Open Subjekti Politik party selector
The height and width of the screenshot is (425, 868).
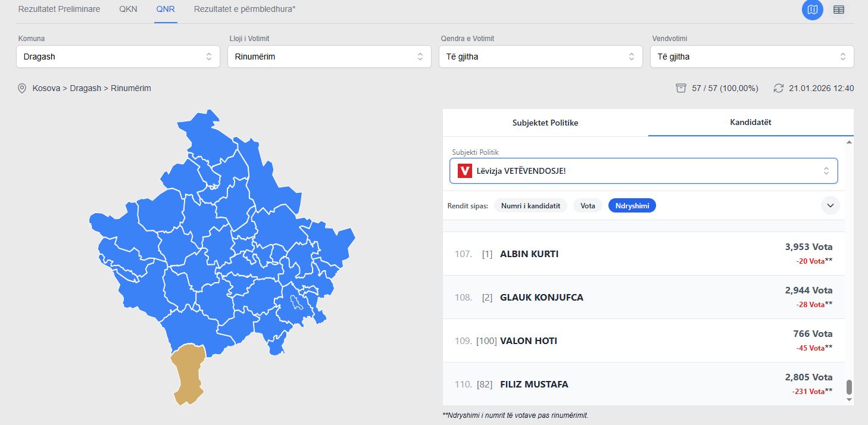[x=643, y=171]
